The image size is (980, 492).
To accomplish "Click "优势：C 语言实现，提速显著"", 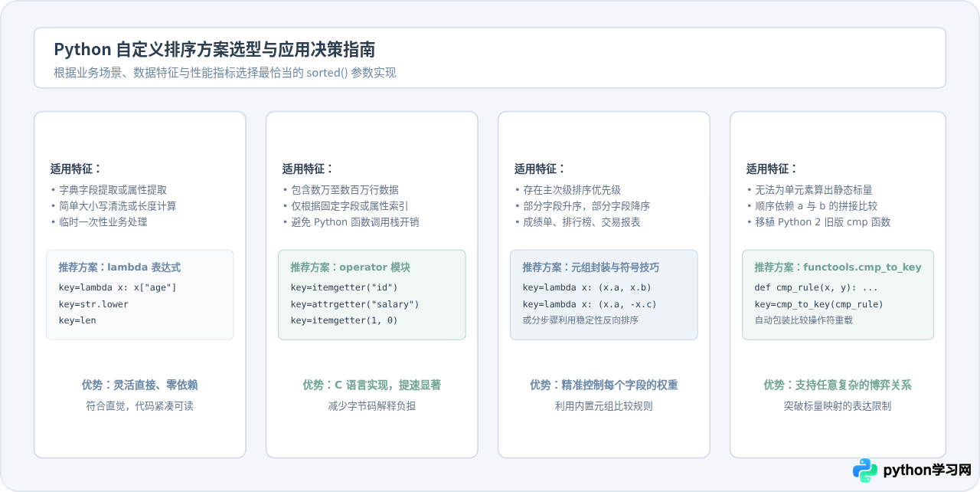I will (372, 385).
